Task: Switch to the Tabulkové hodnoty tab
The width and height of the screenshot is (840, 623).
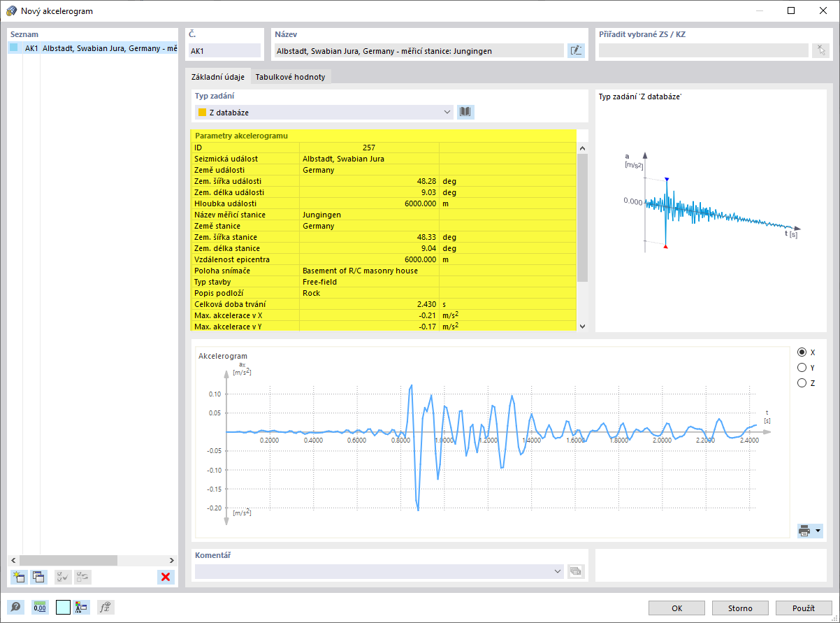Action: [290, 77]
